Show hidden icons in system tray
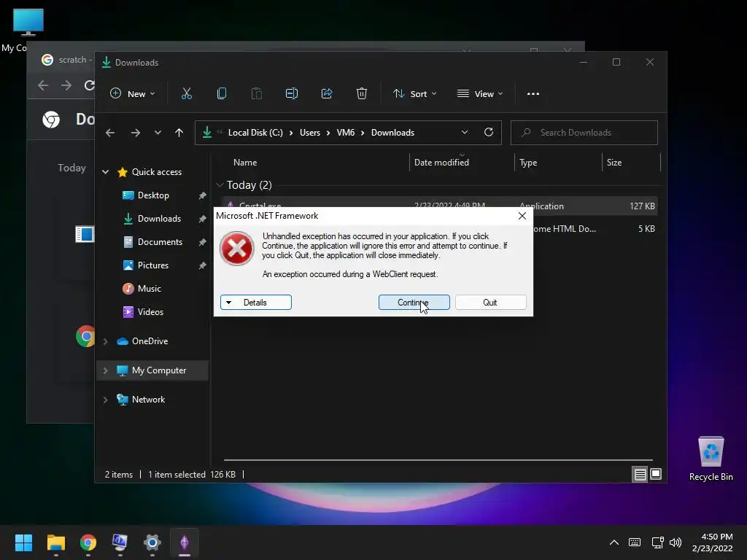Screen dimensions: 747x560 coord(614,542)
